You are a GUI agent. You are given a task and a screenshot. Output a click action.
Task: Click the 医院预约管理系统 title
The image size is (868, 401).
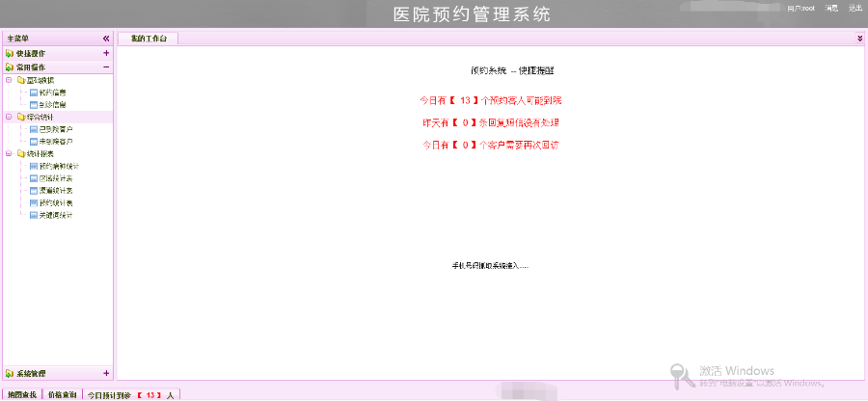[473, 14]
